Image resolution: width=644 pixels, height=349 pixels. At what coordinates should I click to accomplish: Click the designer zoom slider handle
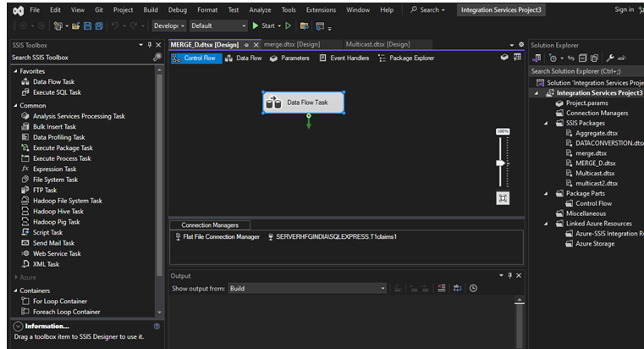[501, 163]
